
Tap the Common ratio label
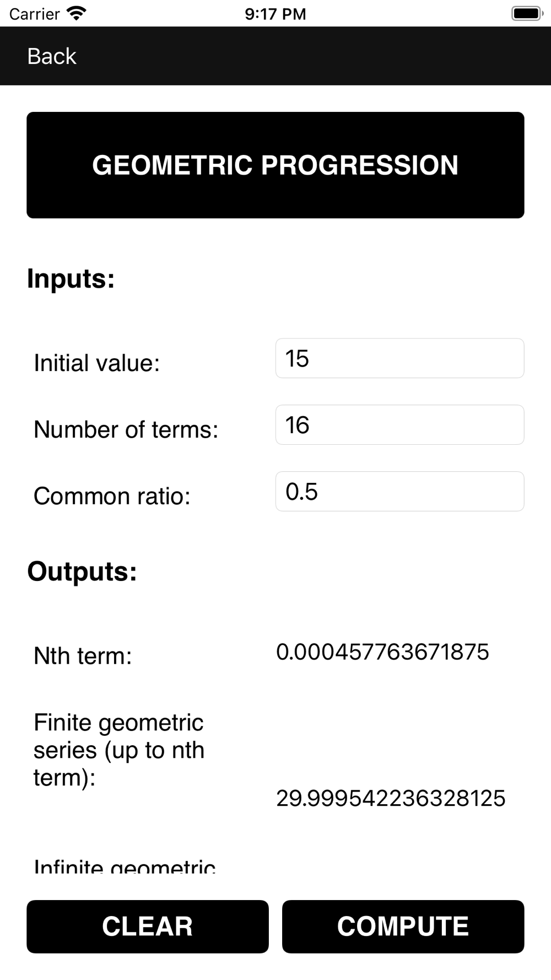pyautogui.click(x=112, y=496)
